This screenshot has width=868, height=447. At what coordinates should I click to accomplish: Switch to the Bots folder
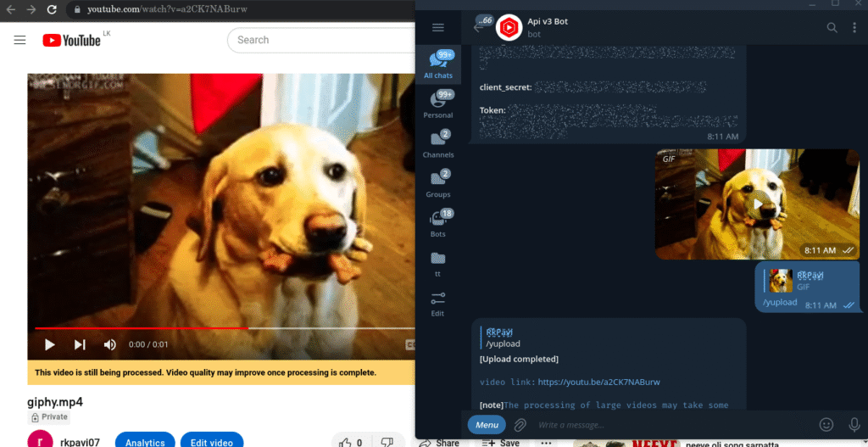438,223
